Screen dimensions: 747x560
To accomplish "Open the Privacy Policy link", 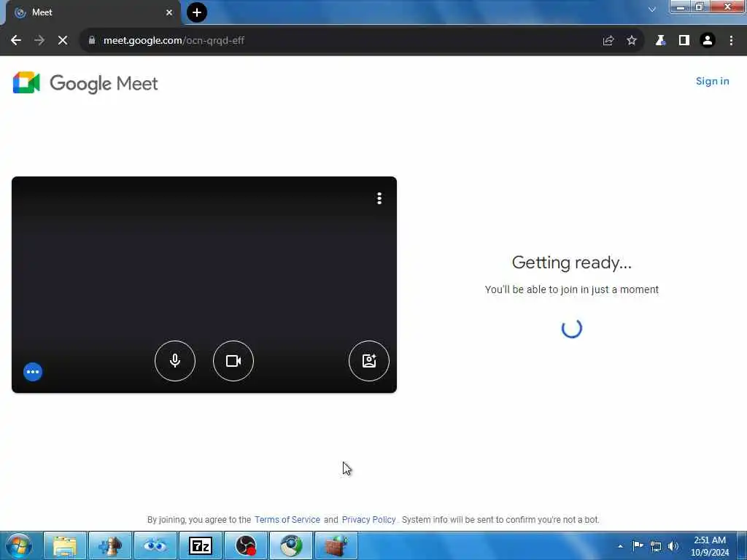I will pyautogui.click(x=368, y=519).
